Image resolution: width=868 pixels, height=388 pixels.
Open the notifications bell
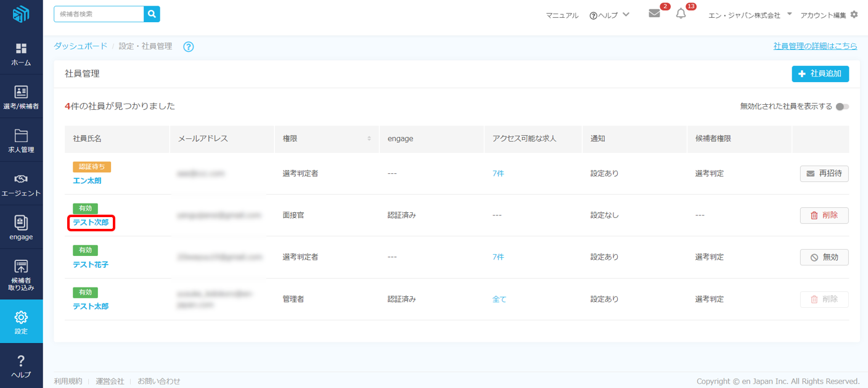click(681, 14)
